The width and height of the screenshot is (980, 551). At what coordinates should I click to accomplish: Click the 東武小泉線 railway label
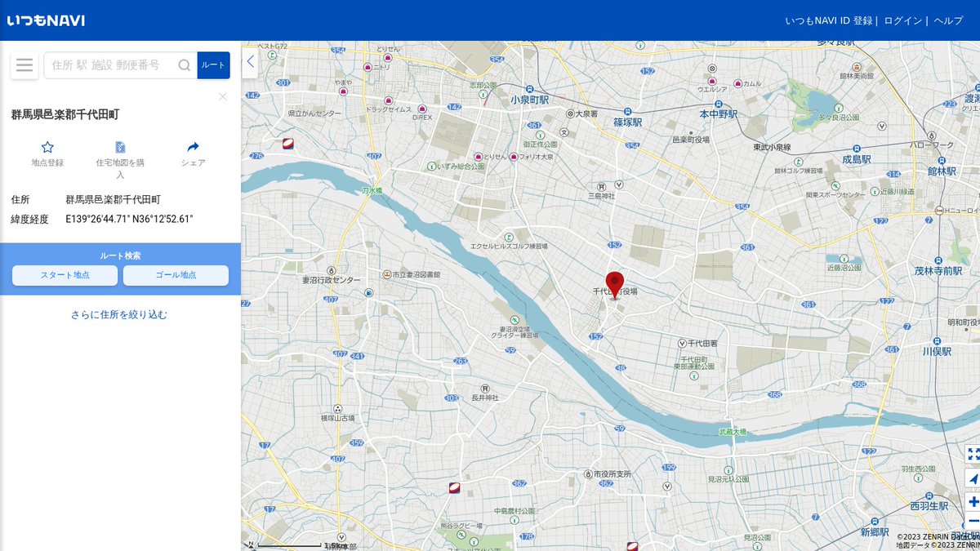tap(772, 147)
